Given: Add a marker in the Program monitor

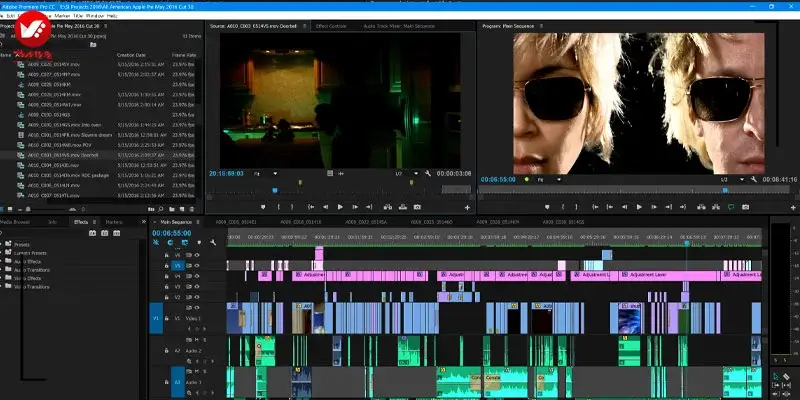Looking at the screenshot, I should pos(547,207).
